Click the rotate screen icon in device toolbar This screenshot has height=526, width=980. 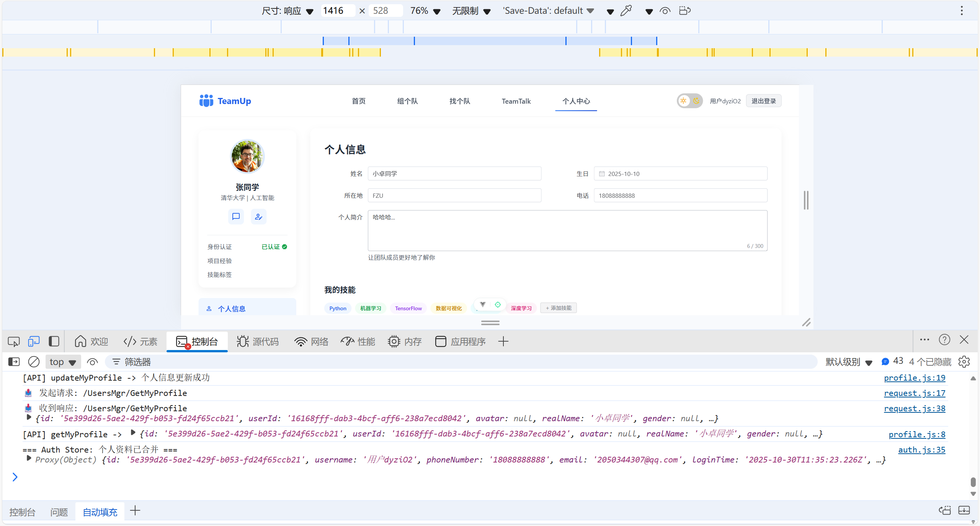pyautogui.click(x=684, y=11)
